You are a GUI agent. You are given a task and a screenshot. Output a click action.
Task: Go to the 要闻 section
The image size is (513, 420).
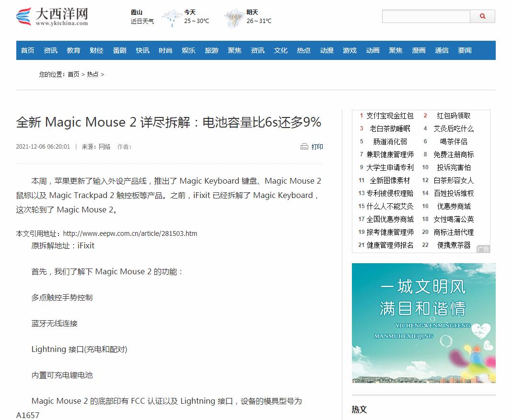click(465, 50)
